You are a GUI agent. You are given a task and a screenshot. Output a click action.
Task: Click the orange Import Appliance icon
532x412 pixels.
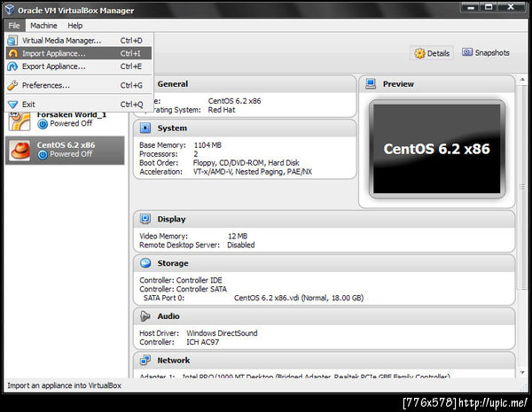click(13, 53)
